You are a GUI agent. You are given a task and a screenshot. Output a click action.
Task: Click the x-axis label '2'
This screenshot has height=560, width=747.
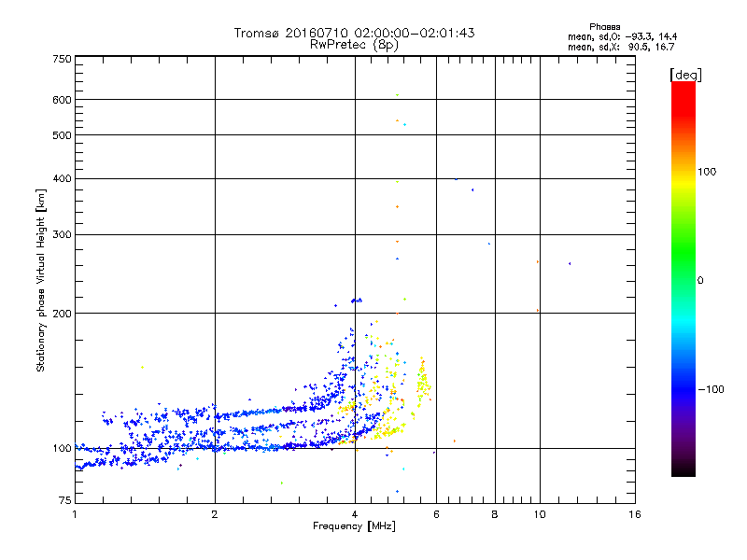coord(215,514)
